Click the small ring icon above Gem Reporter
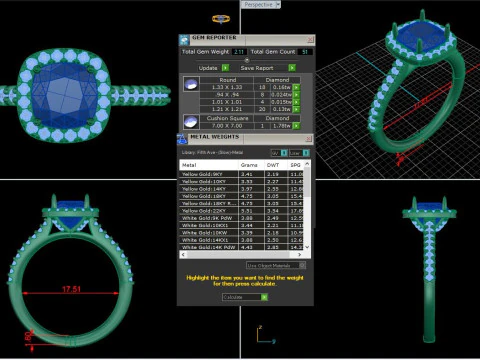This screenshot has width=480, height=360. click(221, 19)
